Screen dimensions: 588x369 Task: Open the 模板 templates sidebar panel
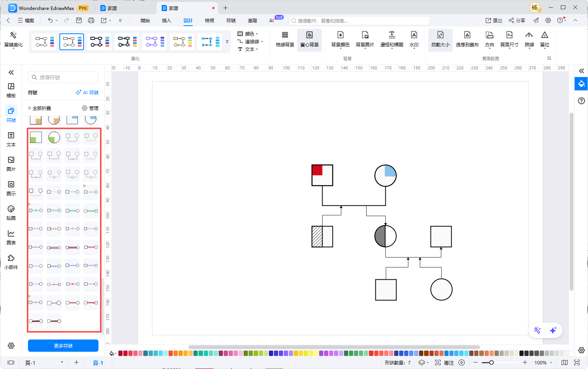(x=11, y=90)
